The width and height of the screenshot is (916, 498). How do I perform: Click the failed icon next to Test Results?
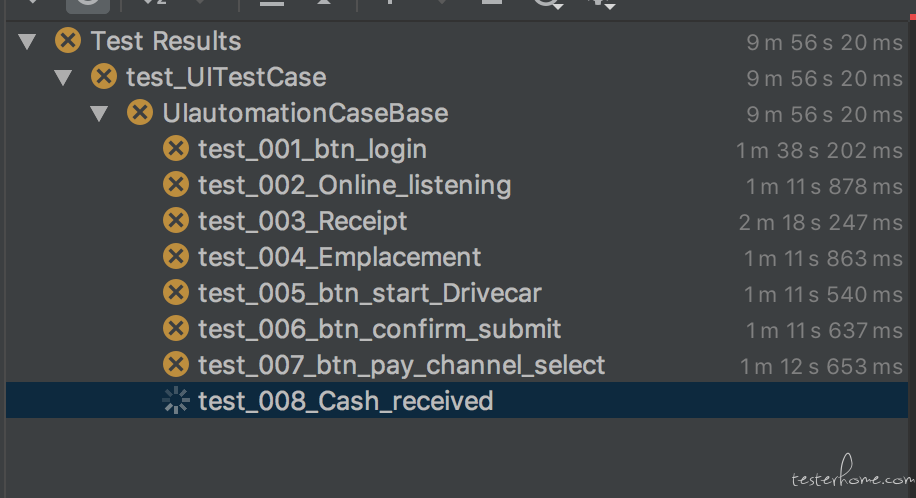point(68,40)
